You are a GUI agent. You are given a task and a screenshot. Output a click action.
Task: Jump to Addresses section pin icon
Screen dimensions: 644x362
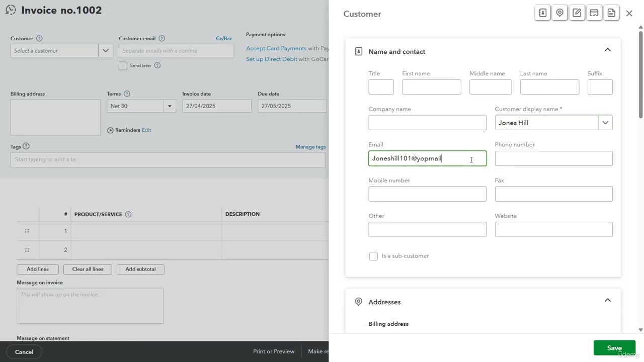[559, 13]
